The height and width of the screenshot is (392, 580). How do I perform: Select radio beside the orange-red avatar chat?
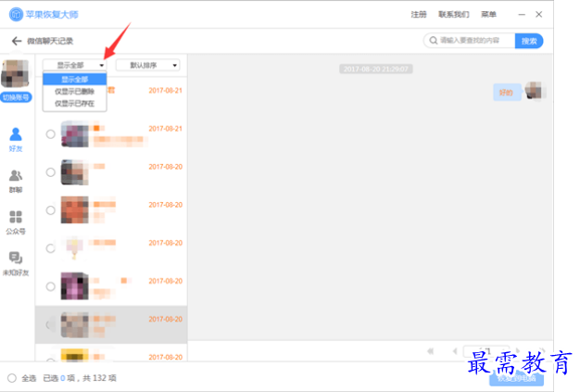point(51,210)
